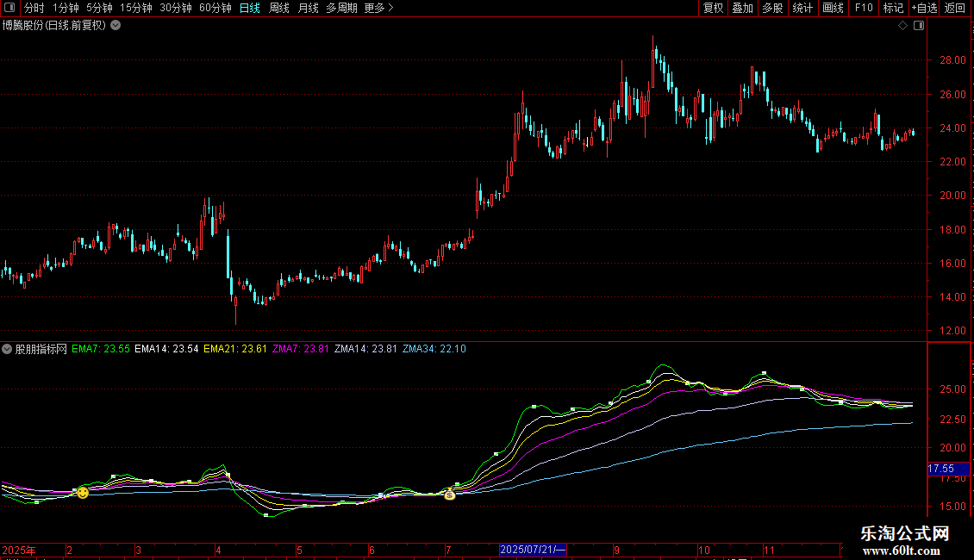Open the F10 company info
This screenshot has width=974, height=560.
[x=864, y=8]
